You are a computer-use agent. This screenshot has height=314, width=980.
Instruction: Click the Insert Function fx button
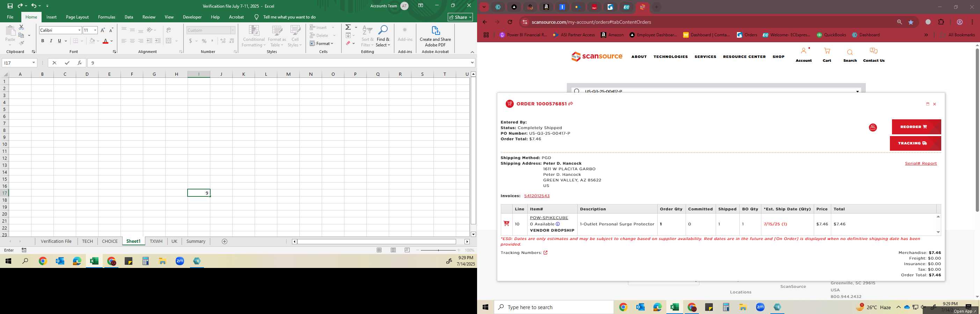click(x=79, y=63)
